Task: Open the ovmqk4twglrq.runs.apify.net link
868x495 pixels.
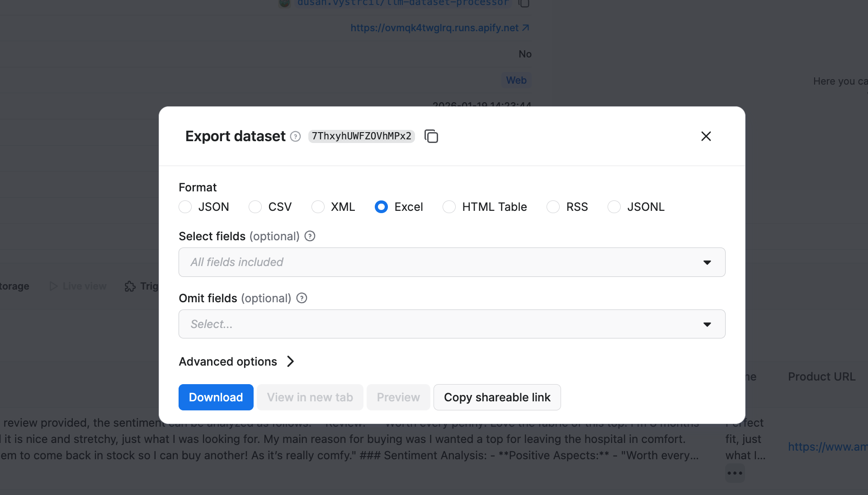Action: click(x=434, y=27)
